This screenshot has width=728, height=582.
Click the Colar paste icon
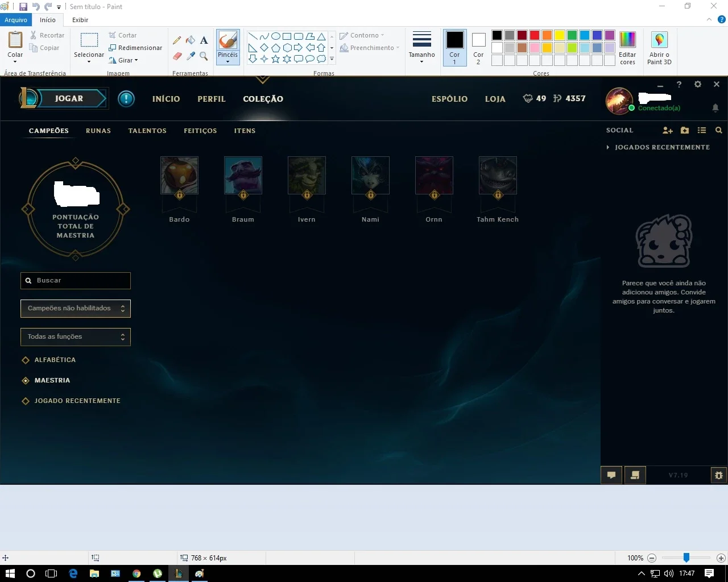click(x=15, y=41)
